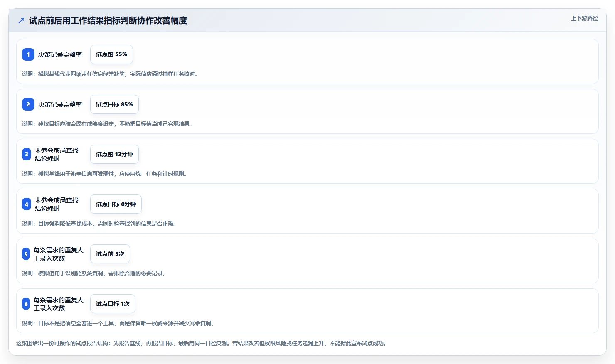Click the panel title 试点前后用工作结果指标判断协作改善幅度
The image size is (615, 364).
(108, 20)
